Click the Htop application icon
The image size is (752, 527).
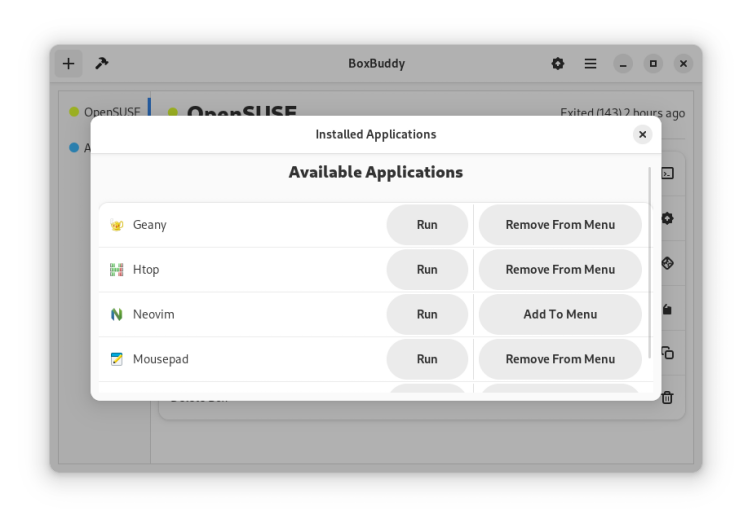coord(117,270)
